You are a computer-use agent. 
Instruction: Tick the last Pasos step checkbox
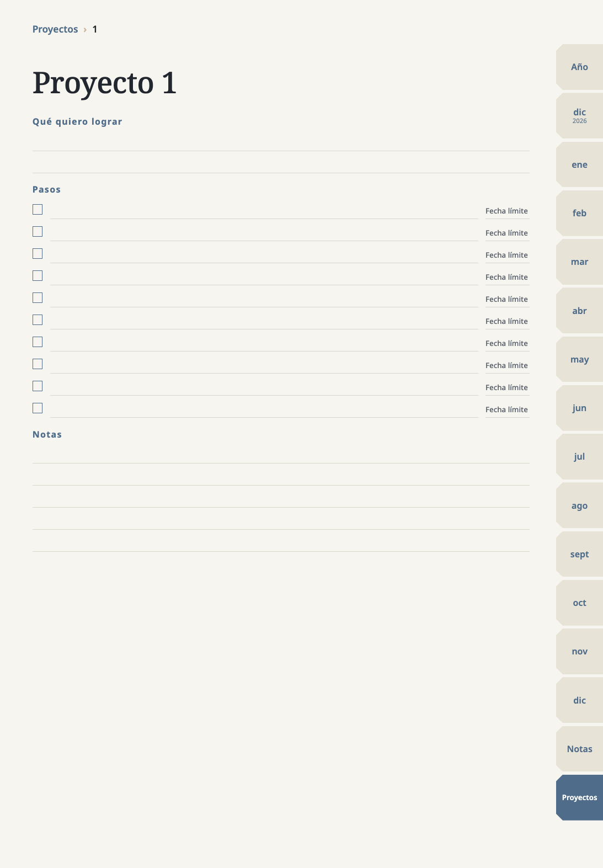[38, 408]
